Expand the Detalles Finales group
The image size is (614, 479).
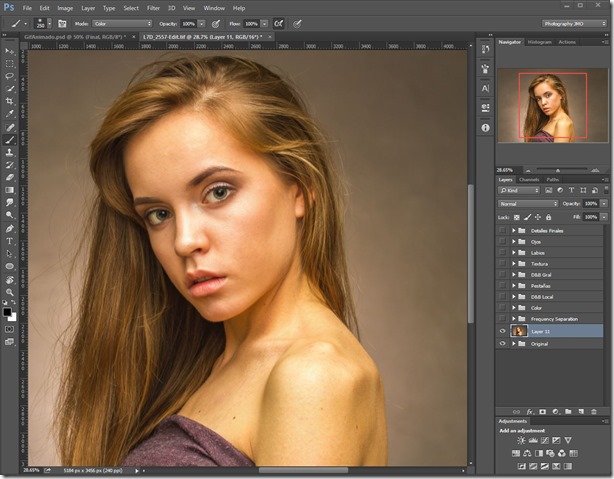tap(513, 231)
